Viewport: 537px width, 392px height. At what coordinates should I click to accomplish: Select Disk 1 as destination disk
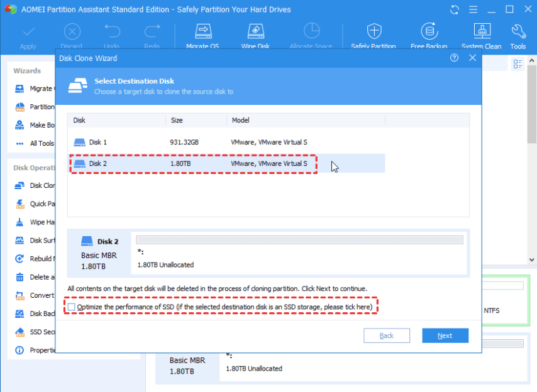click(226, 142)
